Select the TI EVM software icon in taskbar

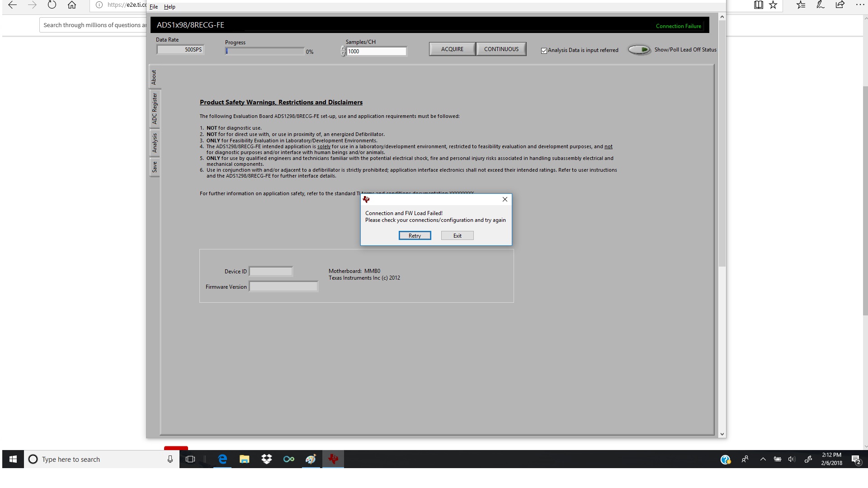333,459
